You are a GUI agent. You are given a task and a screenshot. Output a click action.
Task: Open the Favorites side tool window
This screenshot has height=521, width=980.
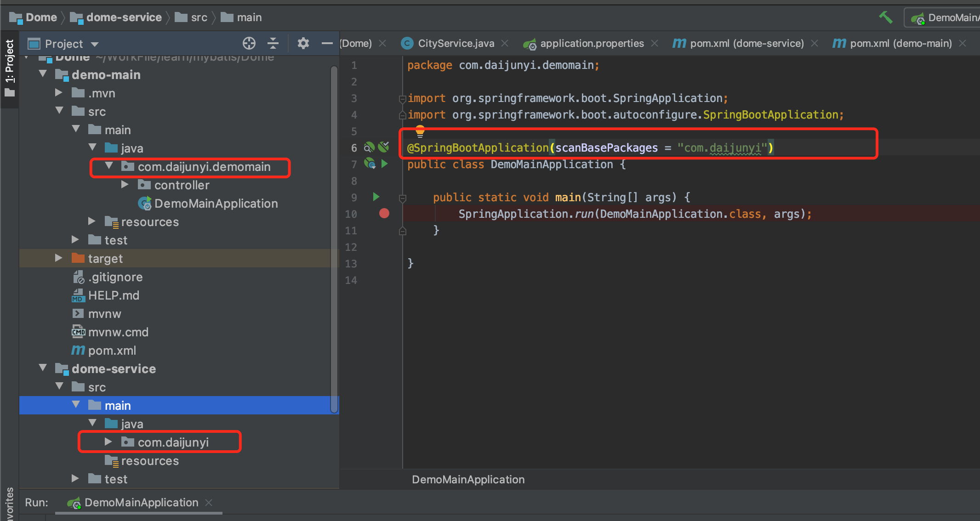pyautogui.click(x=9, y=504)
